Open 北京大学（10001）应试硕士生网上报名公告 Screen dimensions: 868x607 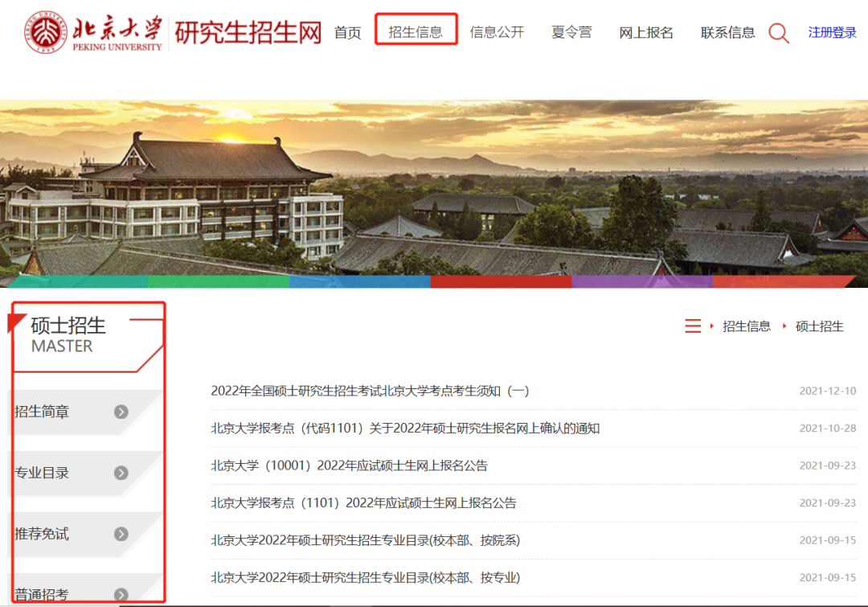click(349, 466)
